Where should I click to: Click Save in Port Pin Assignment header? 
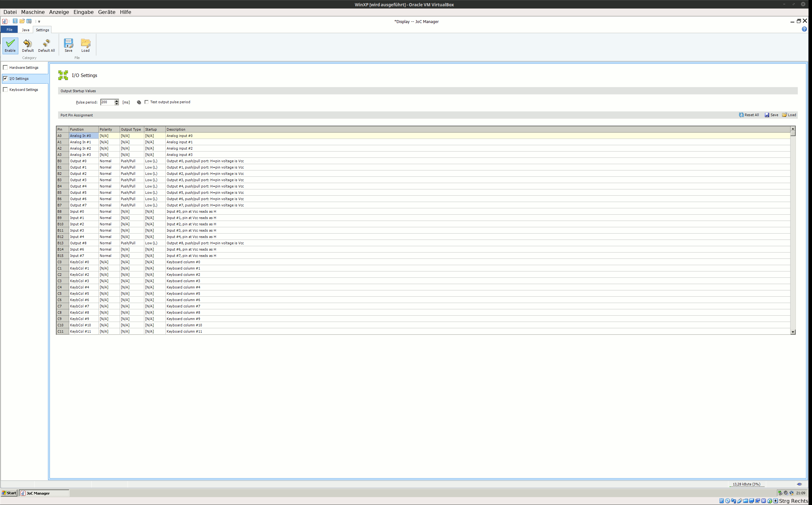point(772,115)
